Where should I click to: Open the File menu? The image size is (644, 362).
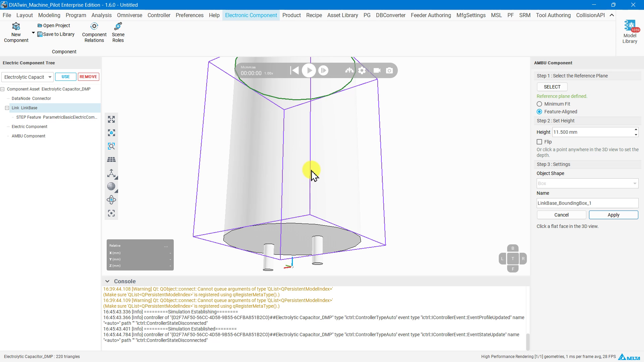click(x=7, y=15)
